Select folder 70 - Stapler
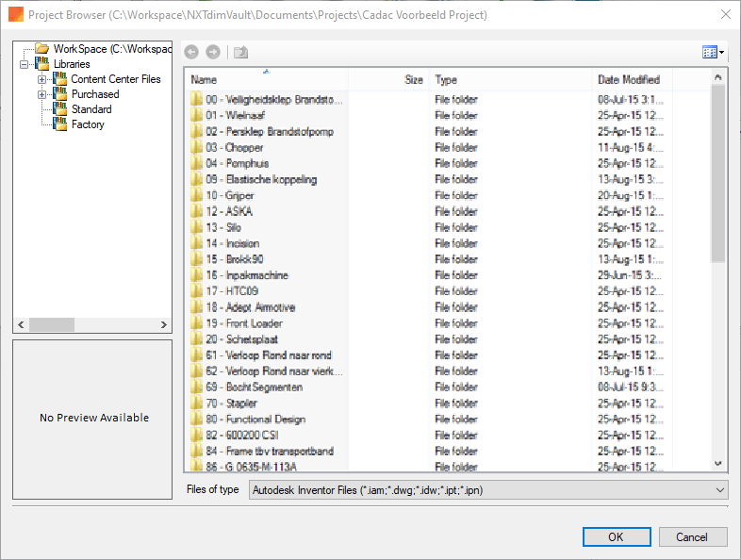The width and height of the screenshot is (741, 560). pos(224,404)
